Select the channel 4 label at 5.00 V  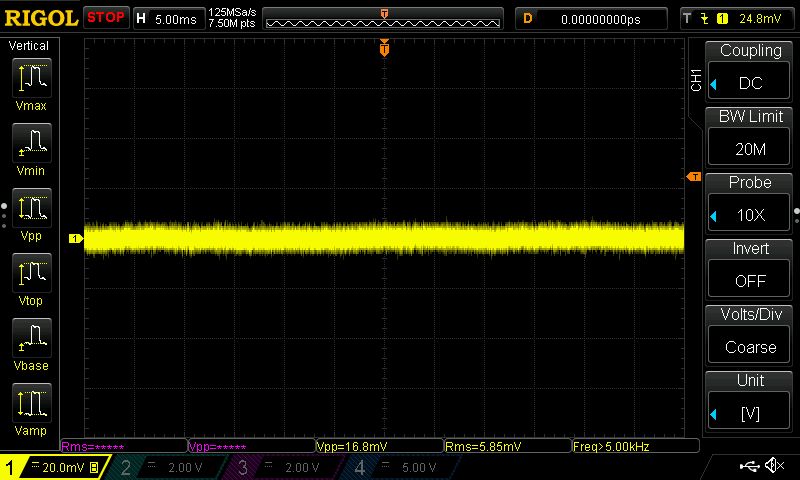401,467
